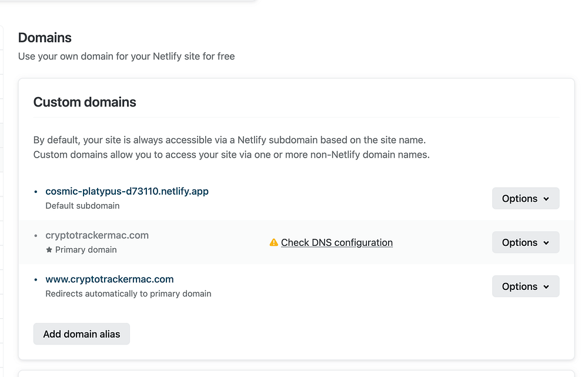Open the www.cryptotrackermac.com domain link

[109, 279]
